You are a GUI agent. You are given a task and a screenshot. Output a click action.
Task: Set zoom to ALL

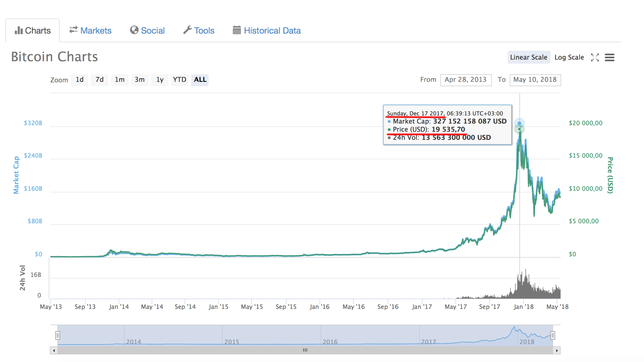[200, 80]
